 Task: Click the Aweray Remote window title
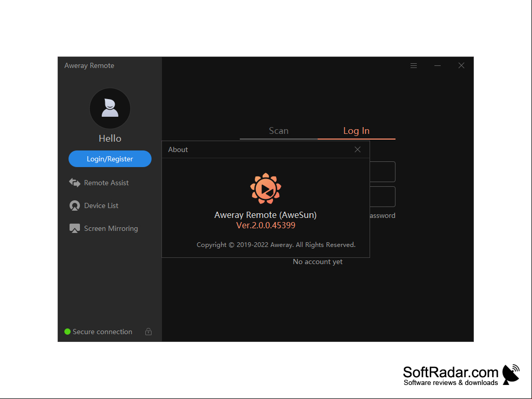point(89,66)
